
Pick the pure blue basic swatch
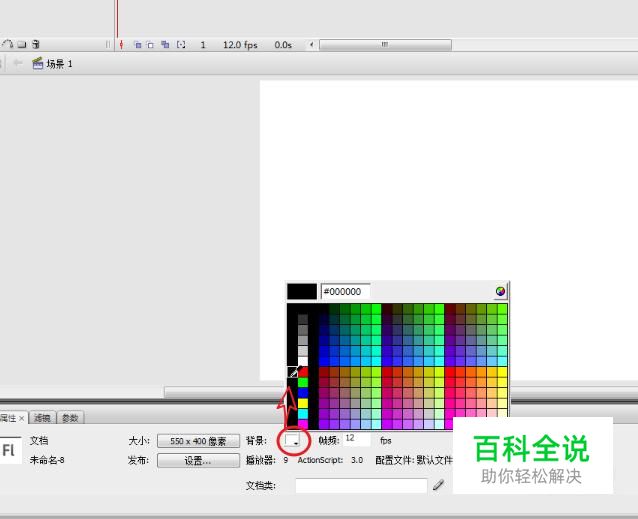coord(303,393)
